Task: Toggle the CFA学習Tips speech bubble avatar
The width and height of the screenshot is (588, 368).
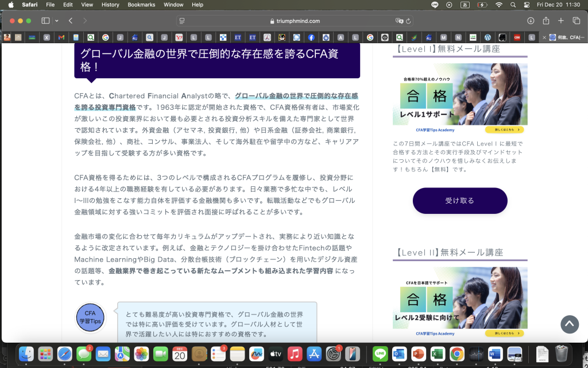Action: pos(90,317)
